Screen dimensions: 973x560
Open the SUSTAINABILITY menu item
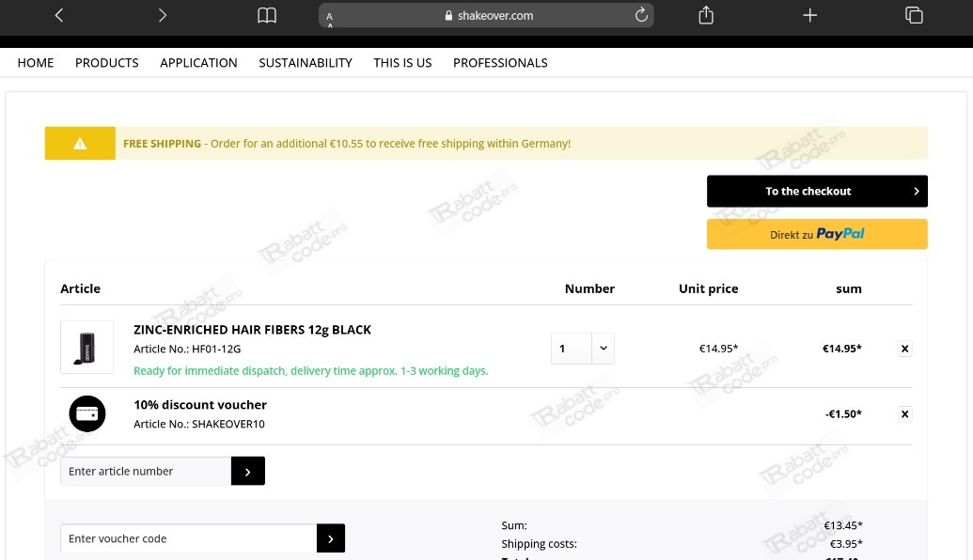[306, 63]
